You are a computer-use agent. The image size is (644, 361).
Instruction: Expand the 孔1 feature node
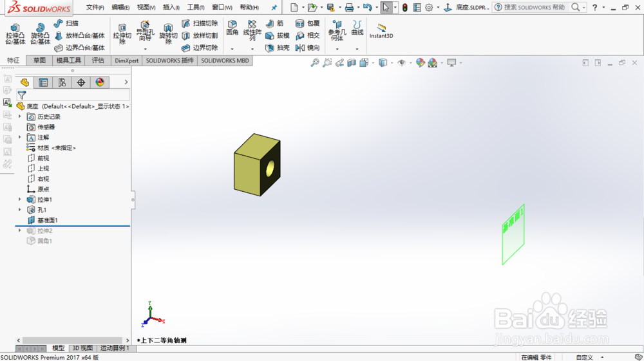pyautogui.click(x=19, y=210)
